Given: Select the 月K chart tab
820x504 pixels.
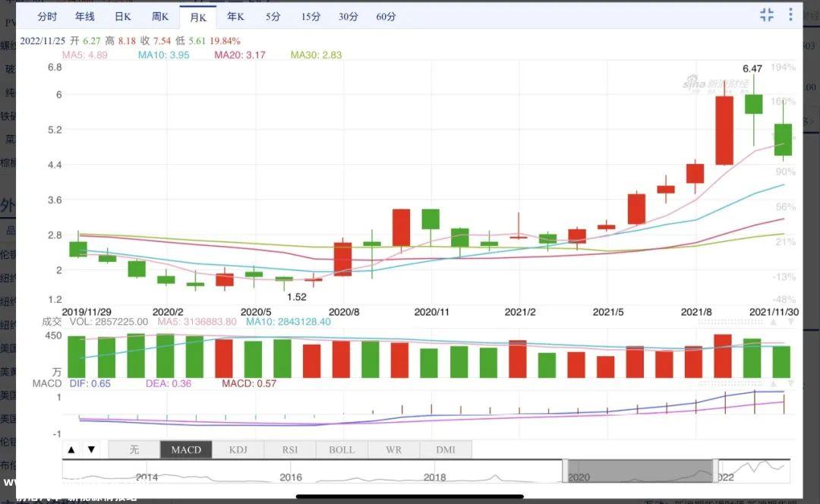Looking at the screenshot, I should (198, 17).
